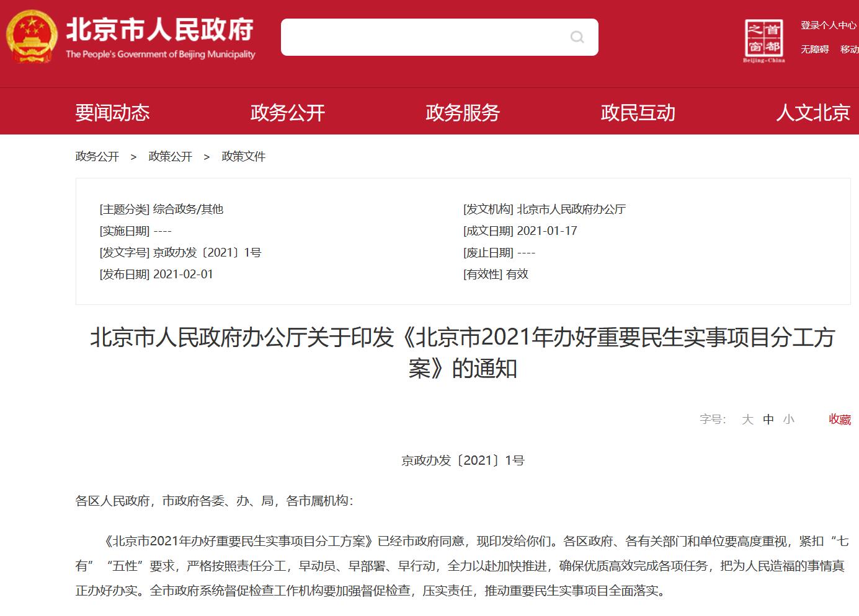
Task: Open the 政务服务 navigation menu
Action: [463, 112]
